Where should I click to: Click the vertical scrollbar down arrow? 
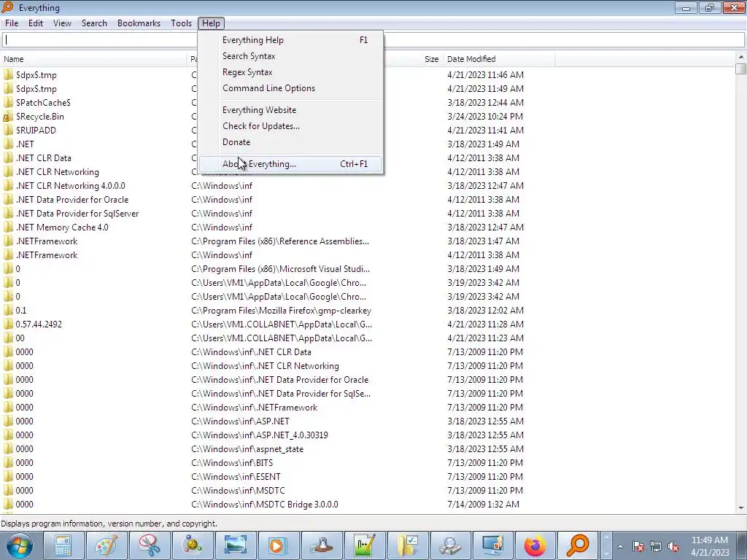pos(741,508)
